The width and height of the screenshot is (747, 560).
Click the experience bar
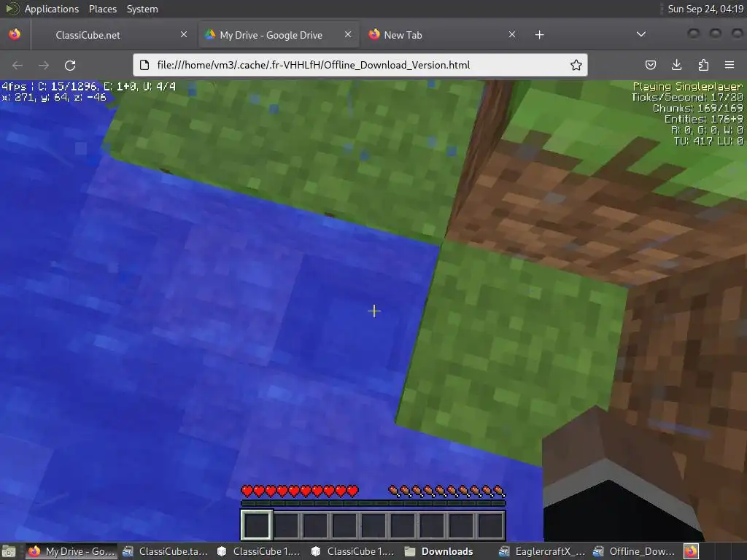373,503
